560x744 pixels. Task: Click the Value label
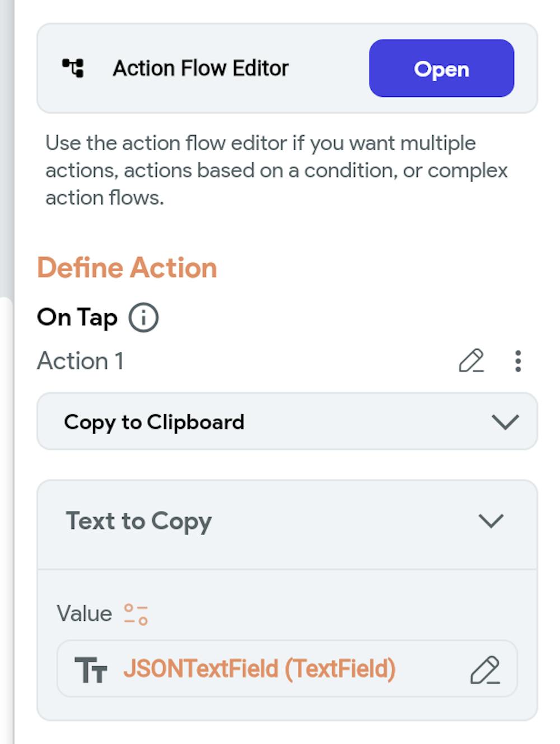(84, 613)
